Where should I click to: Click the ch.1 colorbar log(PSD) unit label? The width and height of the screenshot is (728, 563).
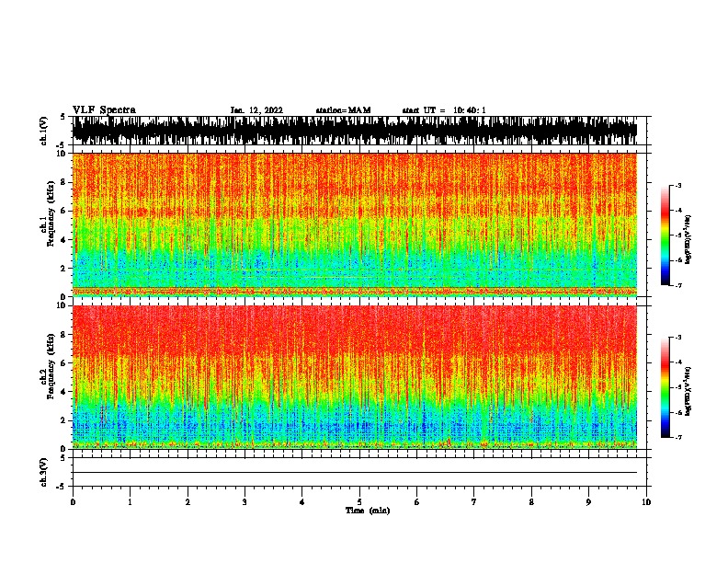(x=688, y=239)
